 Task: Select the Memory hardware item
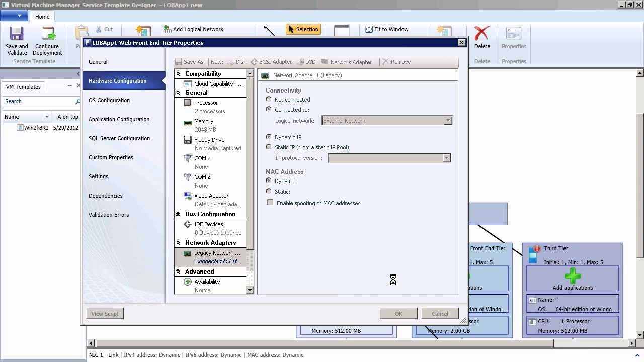click(210, 125)
